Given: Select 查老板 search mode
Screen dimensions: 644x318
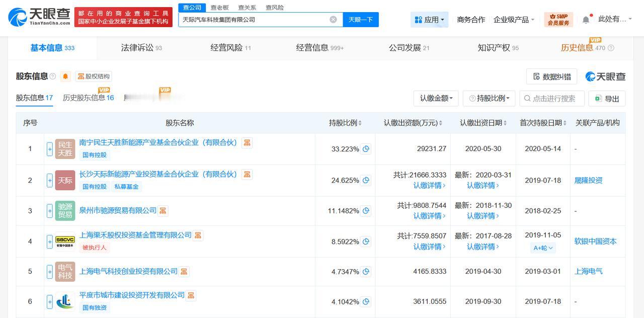Looking at the screenshot, I should click(219, 8).
